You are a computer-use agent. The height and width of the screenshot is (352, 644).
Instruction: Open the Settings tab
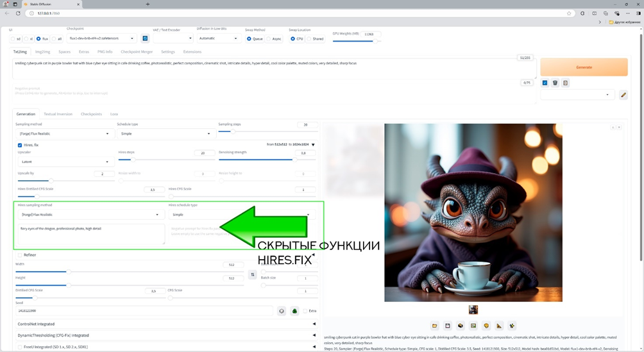168,52
